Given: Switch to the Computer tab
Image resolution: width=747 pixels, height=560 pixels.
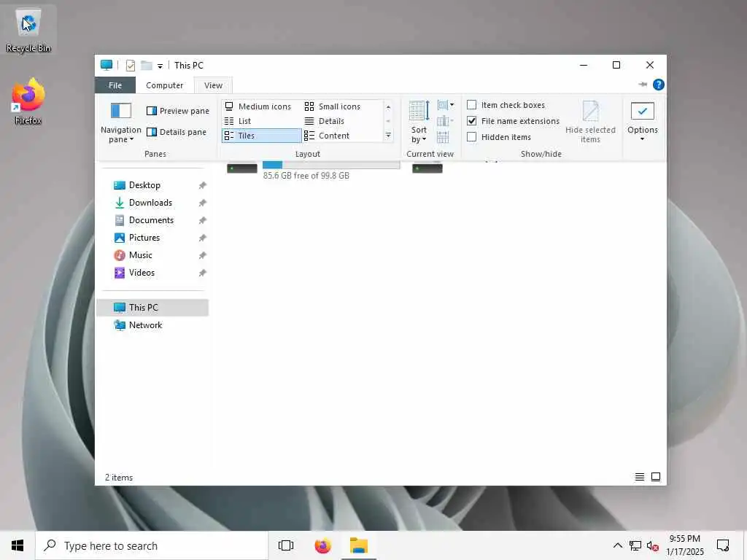Looking at the screenshot, I should pyautogui.click(x=164, y=85).
